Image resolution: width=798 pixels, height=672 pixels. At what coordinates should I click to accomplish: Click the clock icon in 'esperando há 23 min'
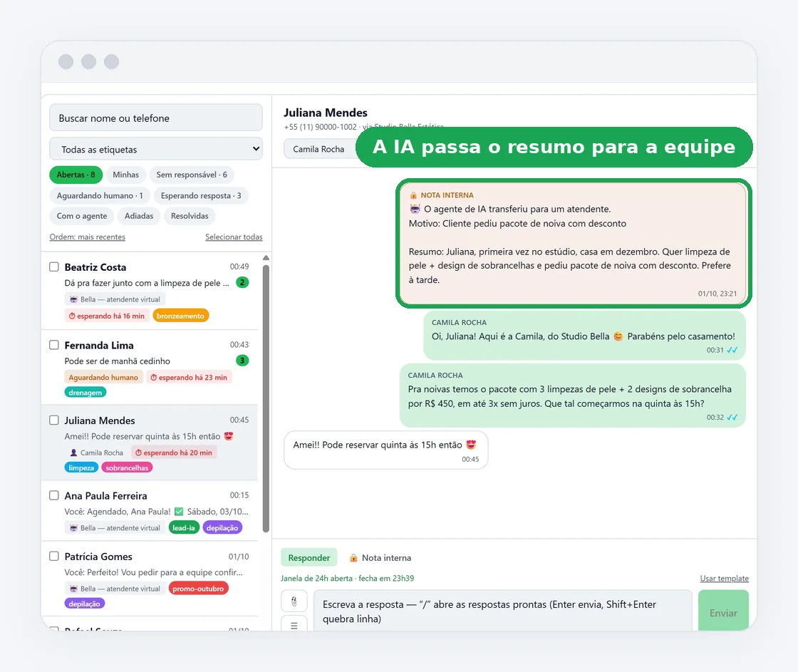[153, 377]
